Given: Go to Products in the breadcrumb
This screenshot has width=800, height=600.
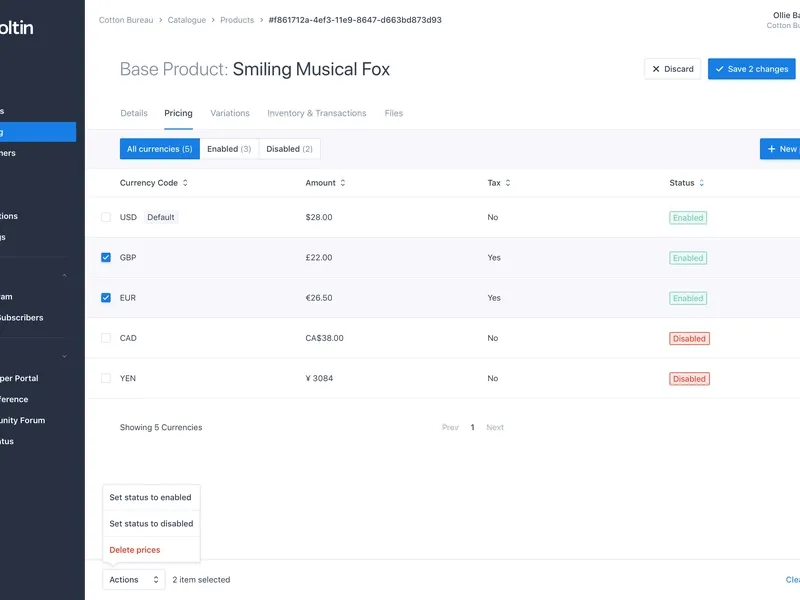Looking at the screenshot, I should pyautogui.click(x=237, y=20).
